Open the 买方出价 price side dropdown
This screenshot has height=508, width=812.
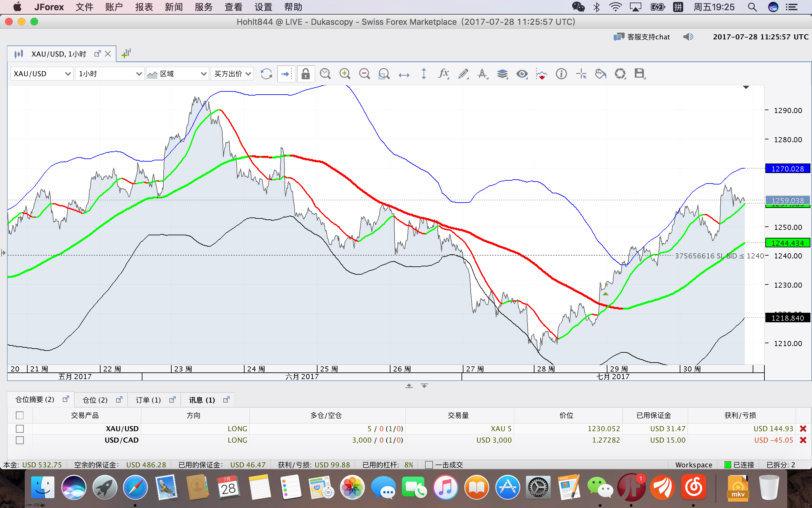[232, 74]
